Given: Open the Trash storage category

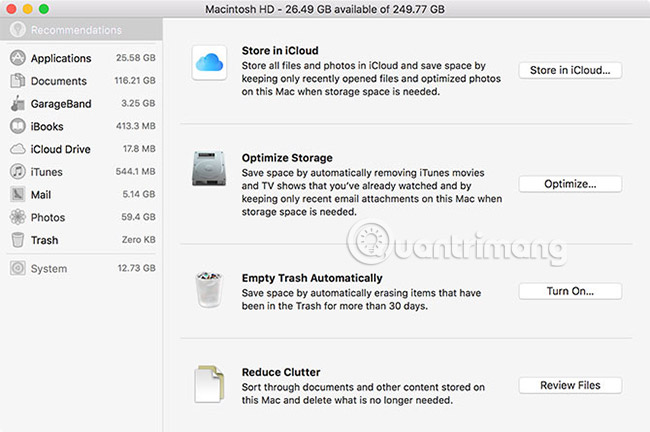Looking at the screenshot, I should coord(82,240).
